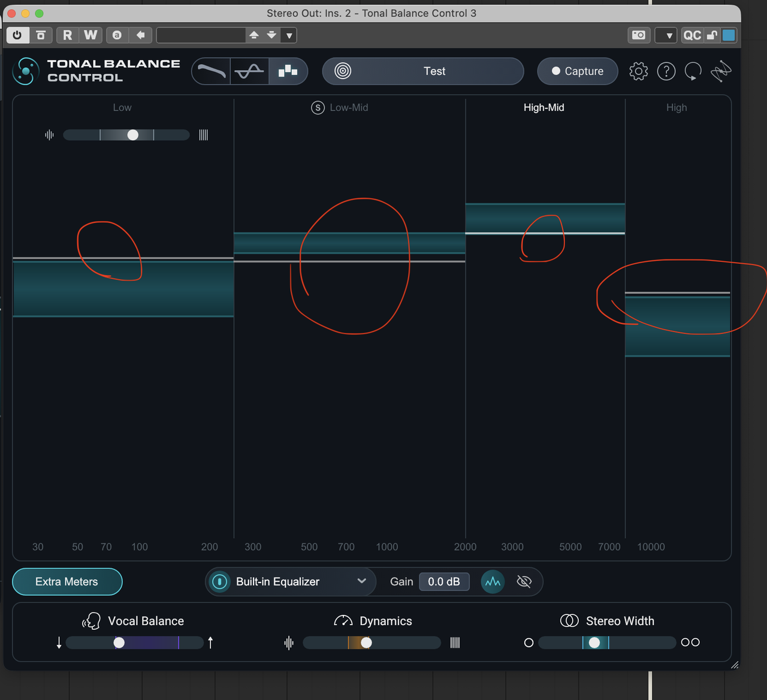767x700 pixels.
Task: Click bars icon right of Dynamics slider
Action: (x=455, y=643)
